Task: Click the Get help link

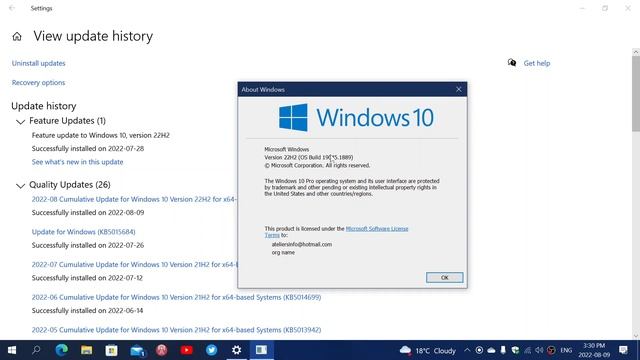Action: [x=537, y=63]
